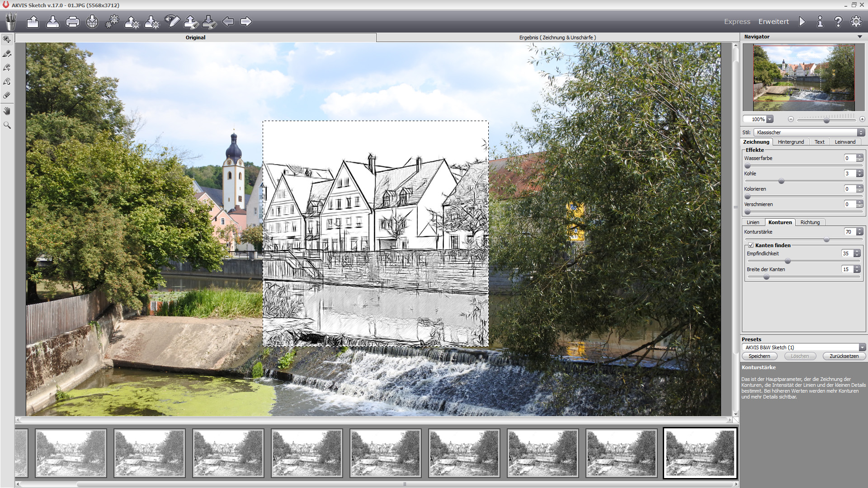Publish the image via the globe icon
Viewport: 868px width, 488px height.
pos(92,21)
